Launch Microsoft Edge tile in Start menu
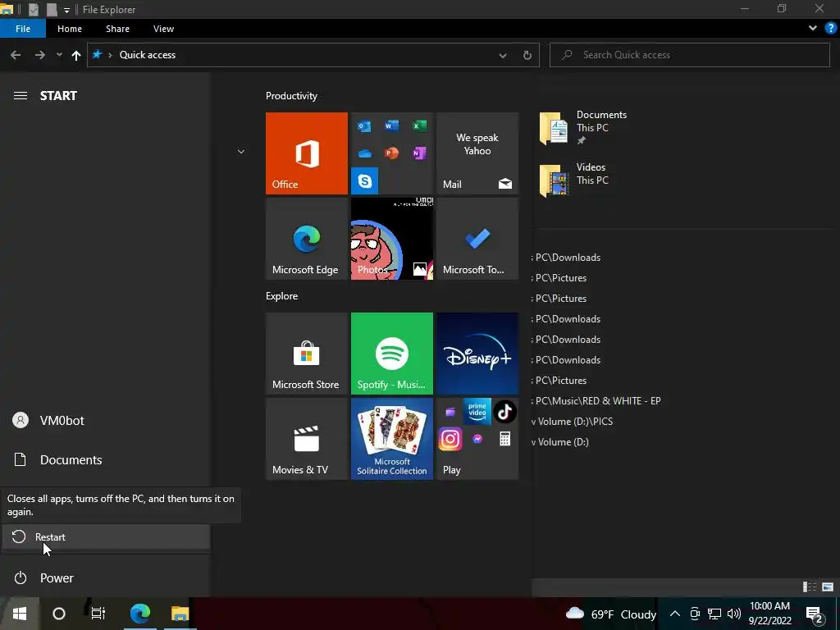The image size is (840, 630). pos(307,239)
